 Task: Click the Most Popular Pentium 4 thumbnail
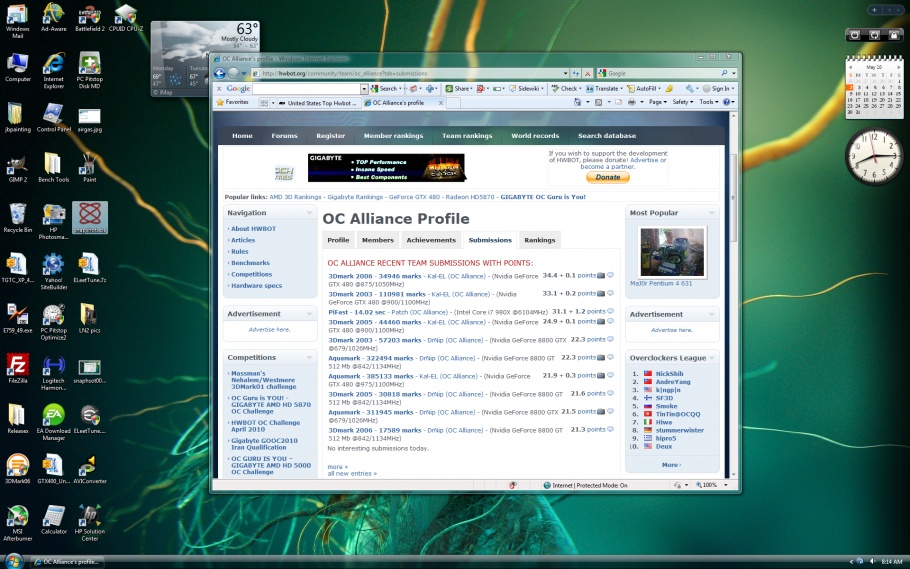click(672, 251)
